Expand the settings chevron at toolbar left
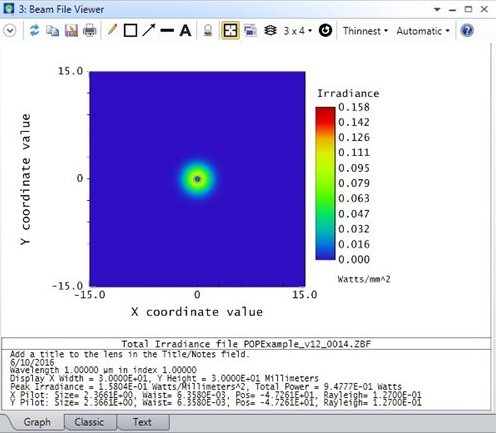496x433 pixels. [x=10, y=31]
